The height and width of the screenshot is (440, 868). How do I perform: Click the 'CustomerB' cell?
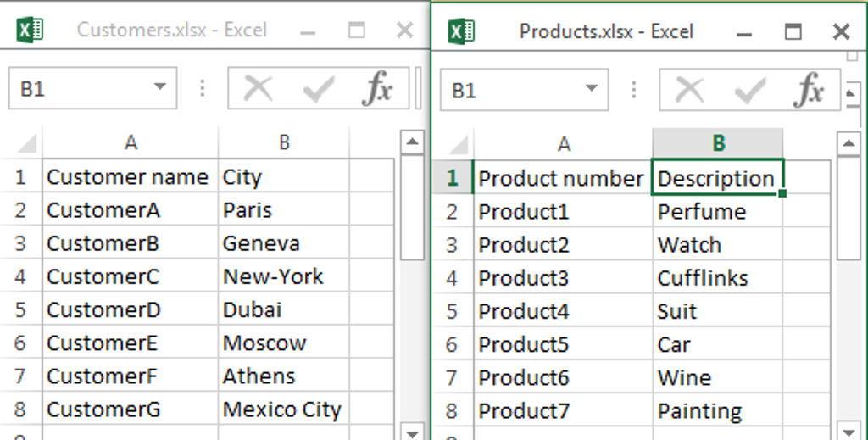click(131, 243)
